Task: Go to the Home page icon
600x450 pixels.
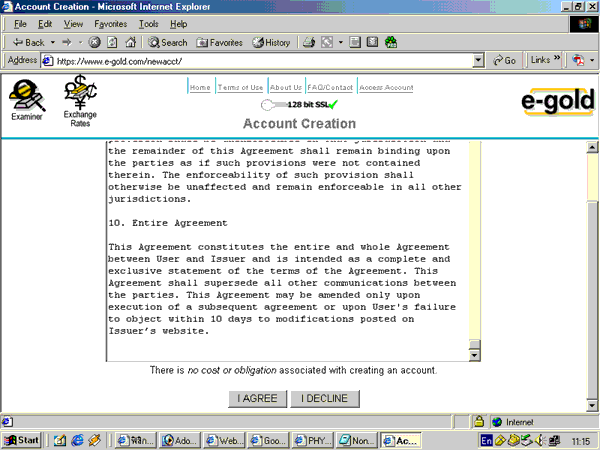Action: click(x=130, y=42)
